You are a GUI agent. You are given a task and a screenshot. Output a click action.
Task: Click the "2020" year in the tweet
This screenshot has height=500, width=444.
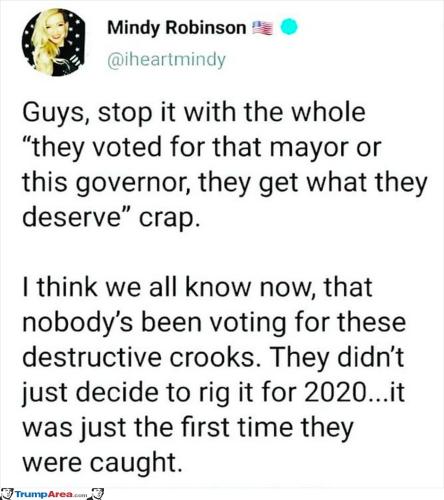[x=334, y=392]
